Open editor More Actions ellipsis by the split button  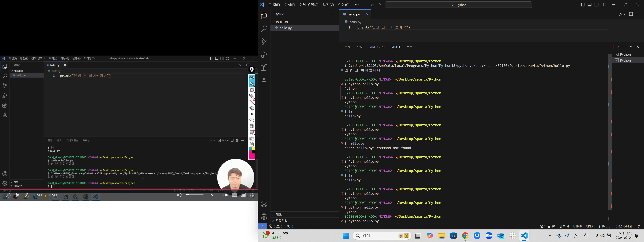pos(638,14)
